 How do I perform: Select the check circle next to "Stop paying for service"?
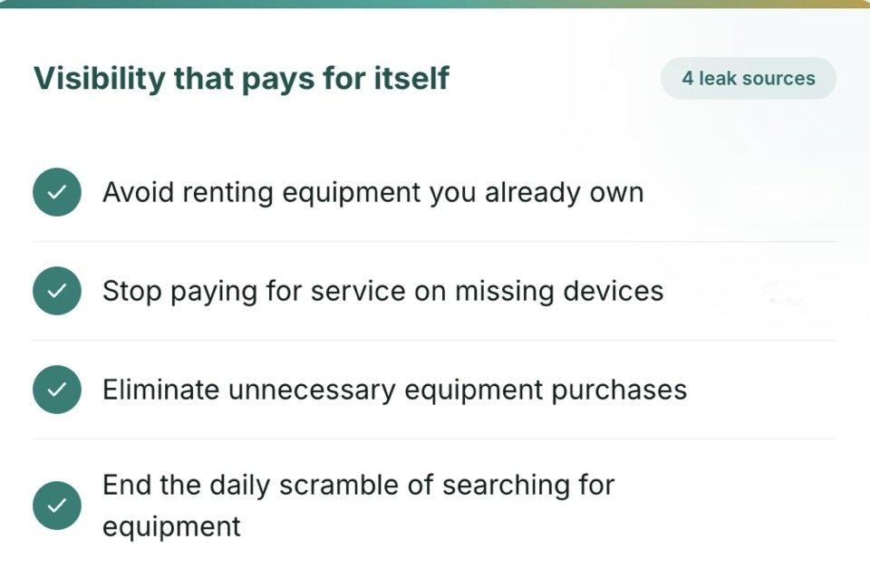pos(57,291)
